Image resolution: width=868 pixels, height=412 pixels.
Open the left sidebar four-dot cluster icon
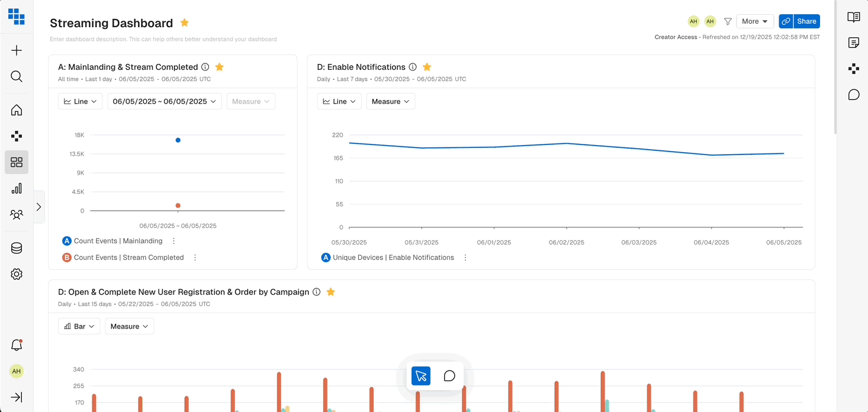coord(17,136)
